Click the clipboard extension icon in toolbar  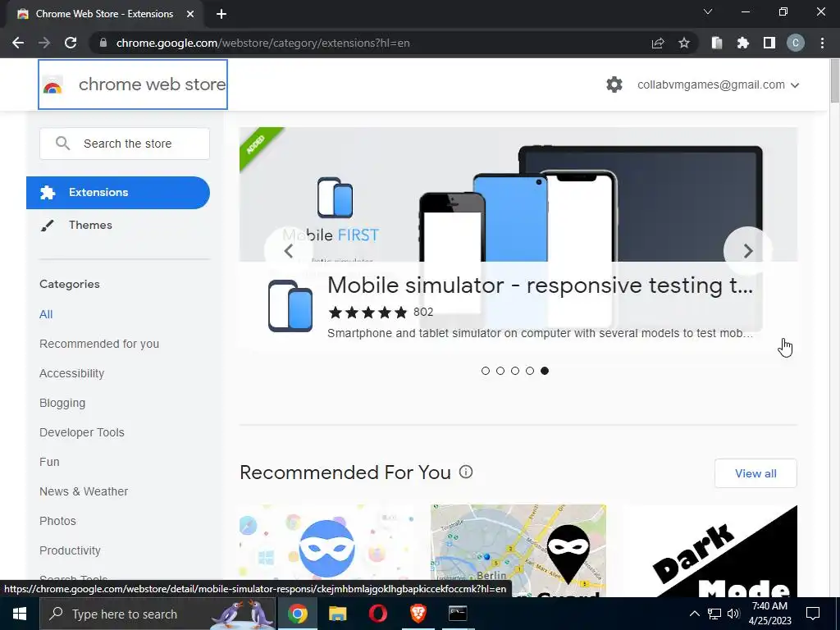click(x=717, y=43)
